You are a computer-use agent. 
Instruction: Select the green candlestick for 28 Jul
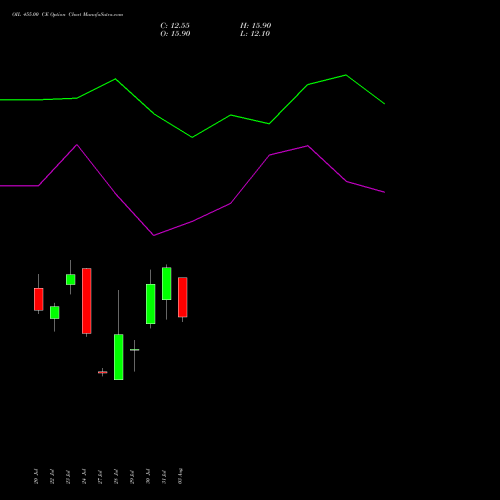pos(119,357)
